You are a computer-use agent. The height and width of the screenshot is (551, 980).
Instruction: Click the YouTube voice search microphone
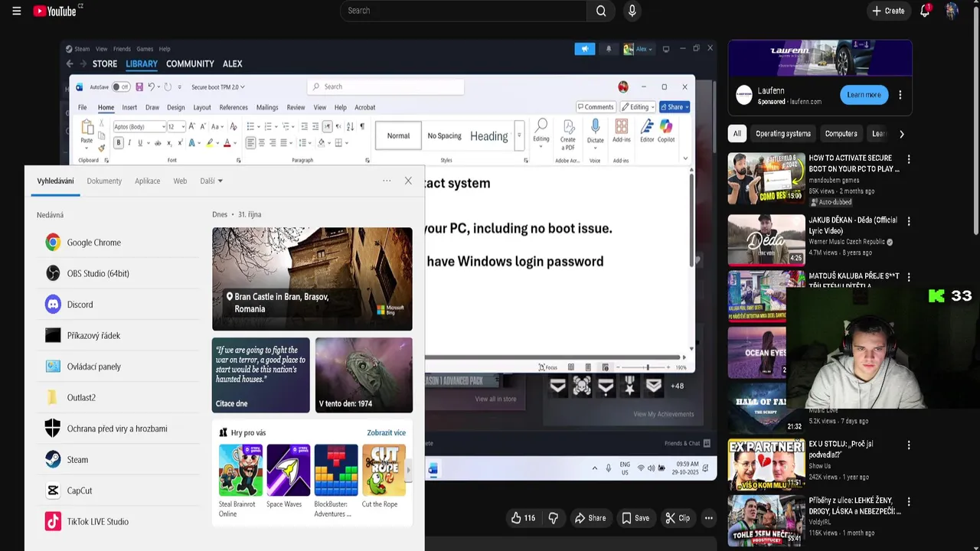(x=632, y=11)
